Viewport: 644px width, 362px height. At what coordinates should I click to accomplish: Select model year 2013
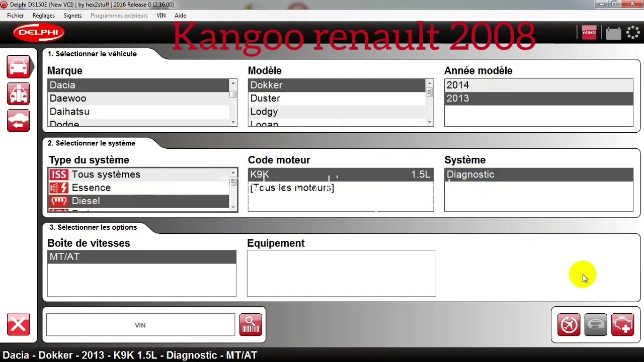coord(539,99)
